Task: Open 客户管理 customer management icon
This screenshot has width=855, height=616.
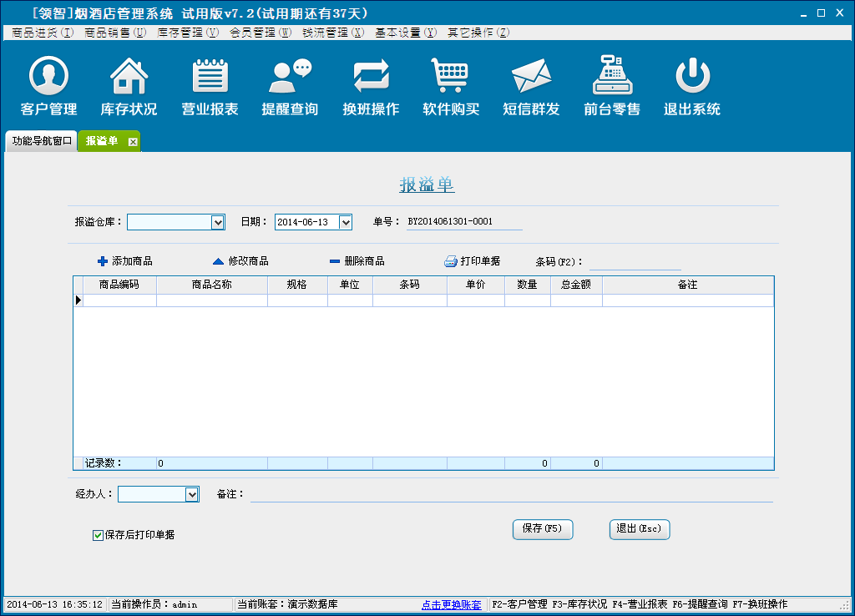Action: point(48,77)
